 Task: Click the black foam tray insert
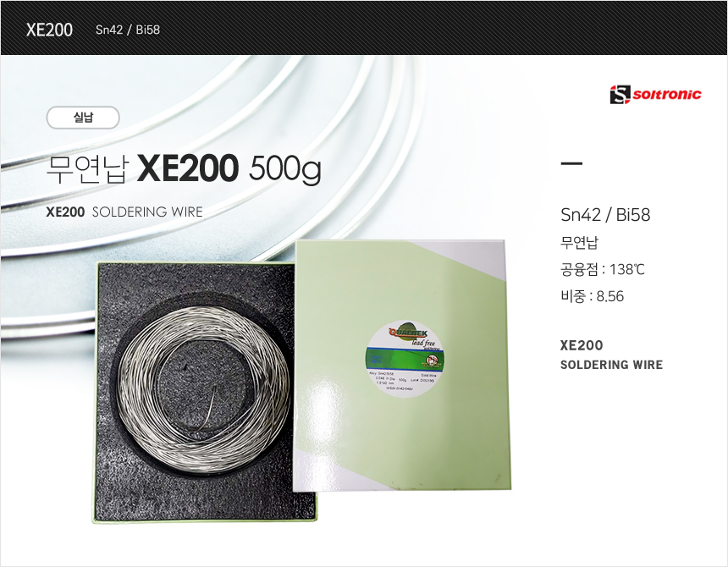point(196,391)
